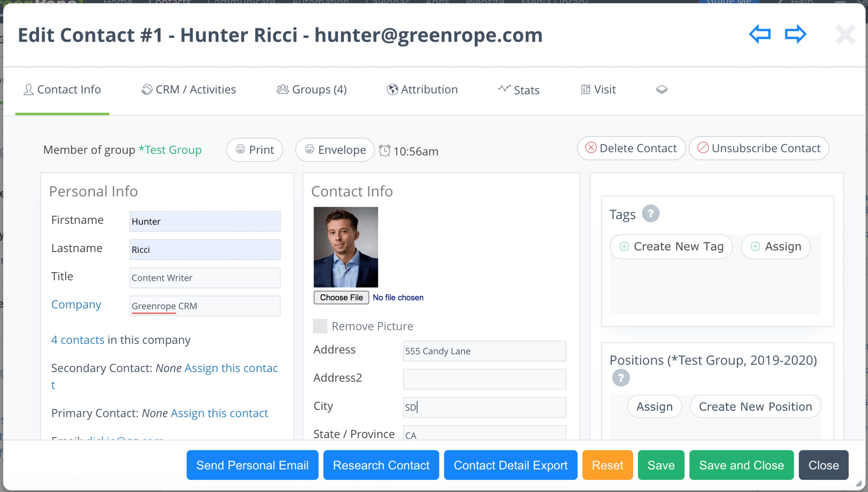Switch to CRM / Activities tab
This screenshot has height=492, width=868.
coord(189,90)
